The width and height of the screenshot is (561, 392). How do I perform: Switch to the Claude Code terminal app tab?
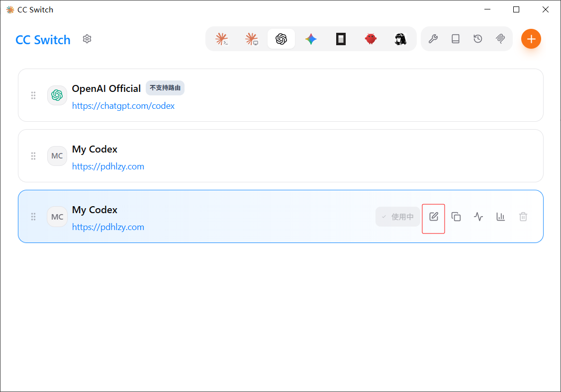[x=222, y=39]
